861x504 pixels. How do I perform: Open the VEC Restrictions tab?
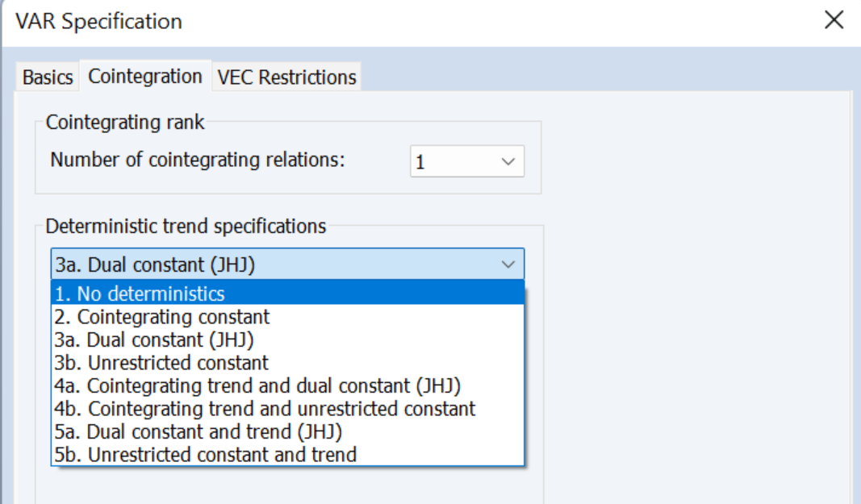click(286, 77)
